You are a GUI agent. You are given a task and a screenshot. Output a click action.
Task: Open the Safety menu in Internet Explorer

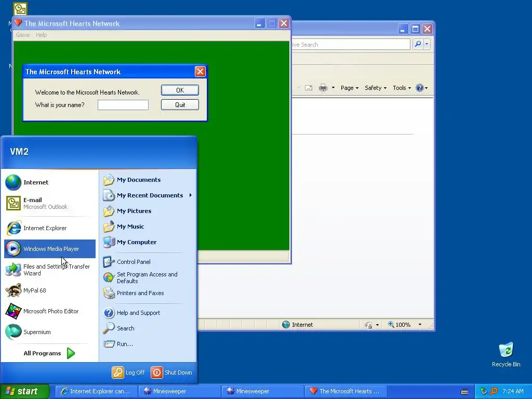376,88
